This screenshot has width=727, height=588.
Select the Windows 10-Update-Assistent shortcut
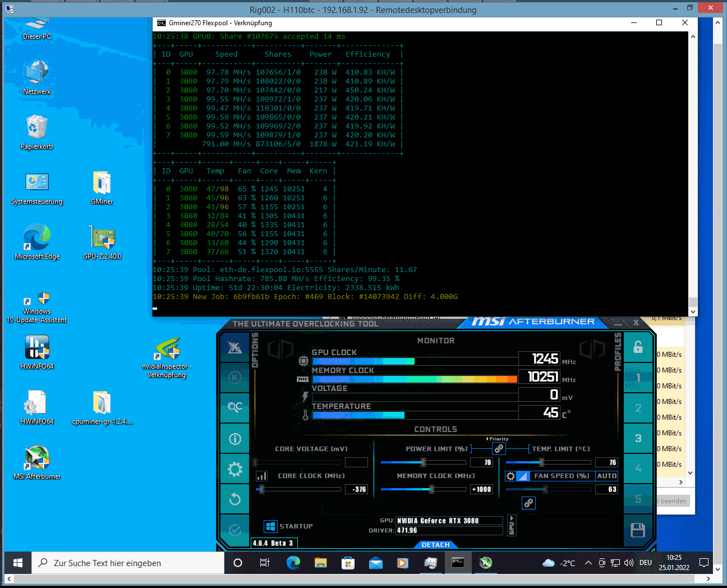[x=37, y=307]
